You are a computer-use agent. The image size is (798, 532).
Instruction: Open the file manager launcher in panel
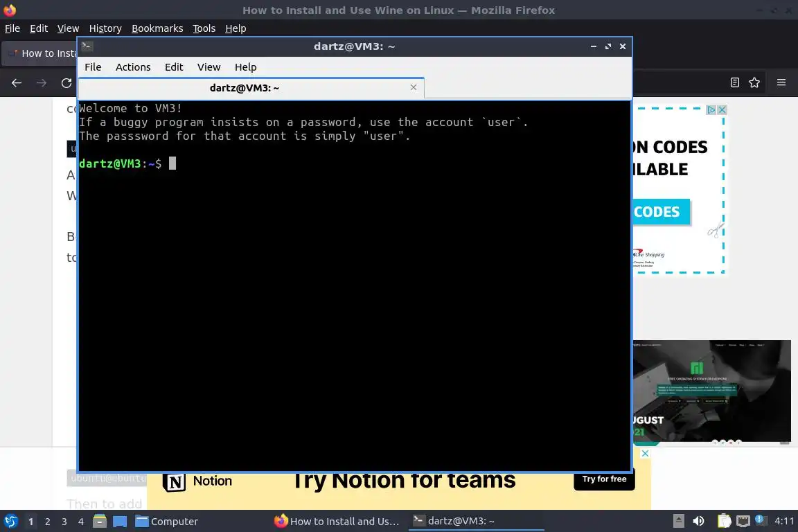tap(100, 522)
